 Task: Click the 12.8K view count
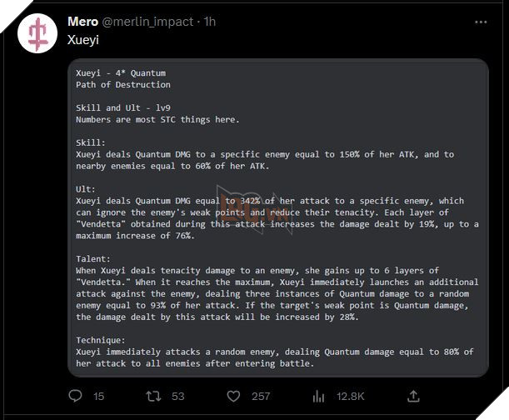coord(348,397)
